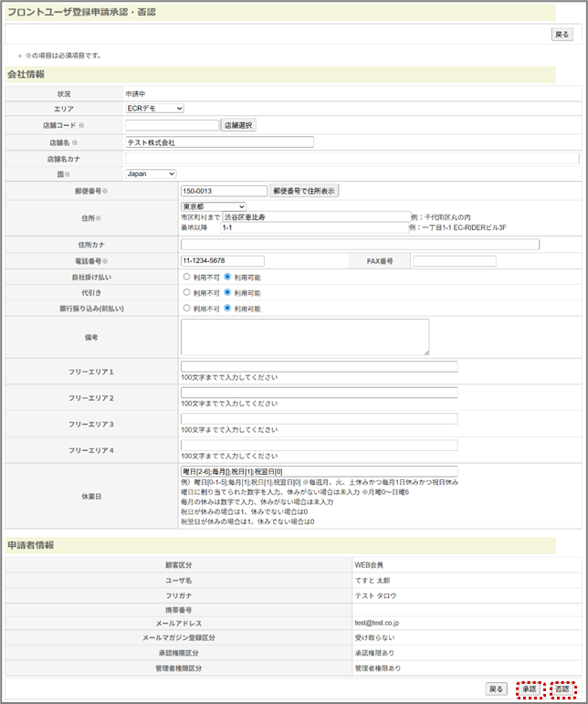Select 利用可能 for 代引き
The width and height of the screenshot is (588, 704).
(227, 292)
